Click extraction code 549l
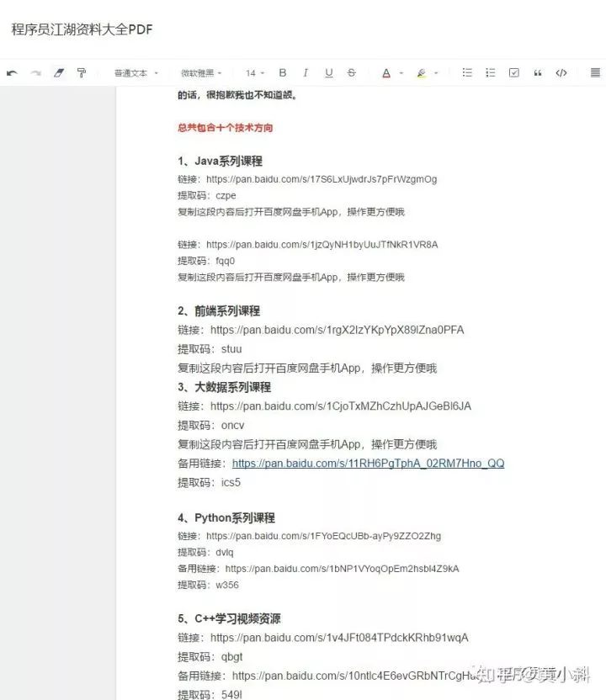 point(231,695)
